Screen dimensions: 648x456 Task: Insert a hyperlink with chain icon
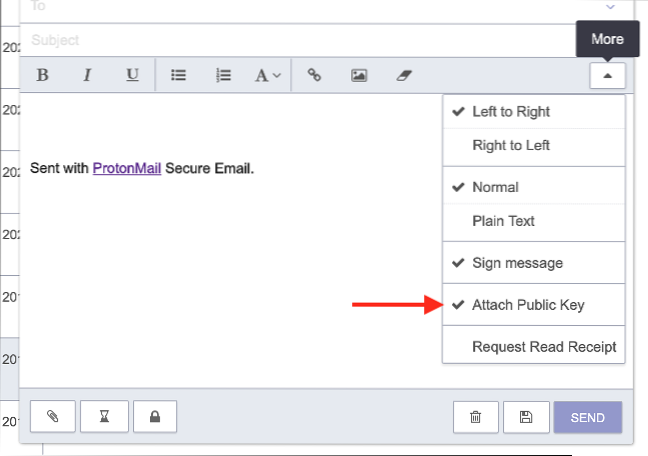(x=314, y=75)
